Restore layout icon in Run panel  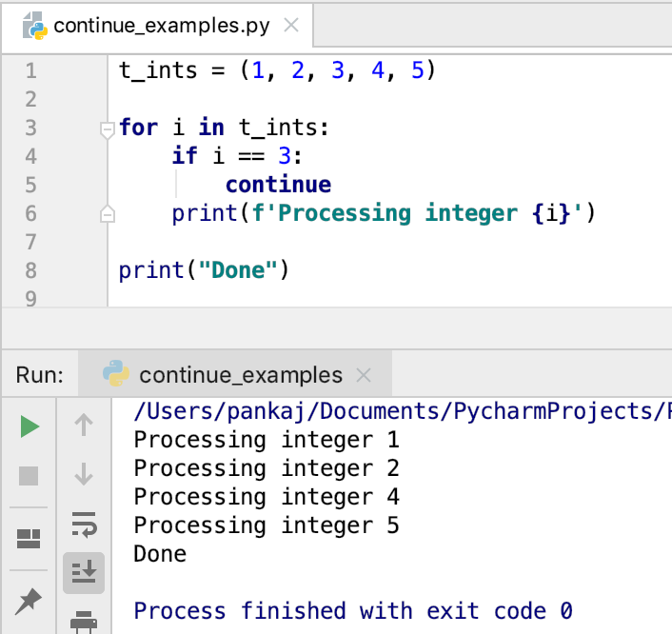29,539
